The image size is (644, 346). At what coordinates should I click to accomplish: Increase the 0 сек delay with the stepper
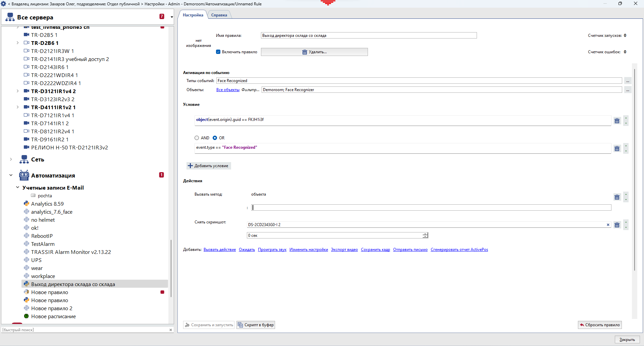coord(425,234)
